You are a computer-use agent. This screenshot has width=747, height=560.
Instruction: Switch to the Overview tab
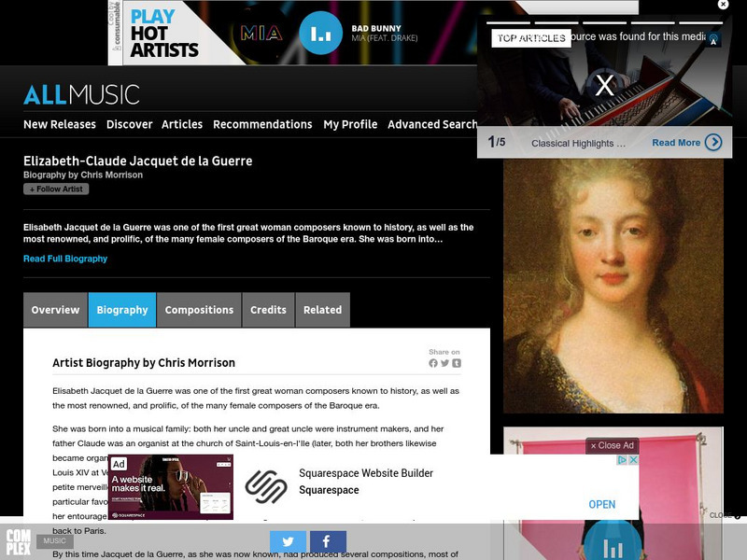tap(55, 310)
